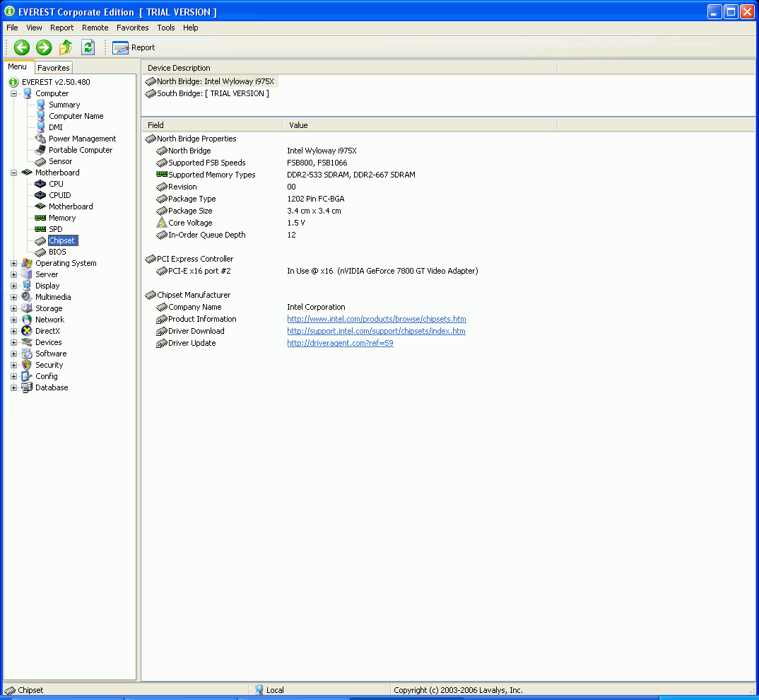This screenshot has height=700, width=759.
Task: Select the CPU icon in tree
Action: click(x=40, y=184)
